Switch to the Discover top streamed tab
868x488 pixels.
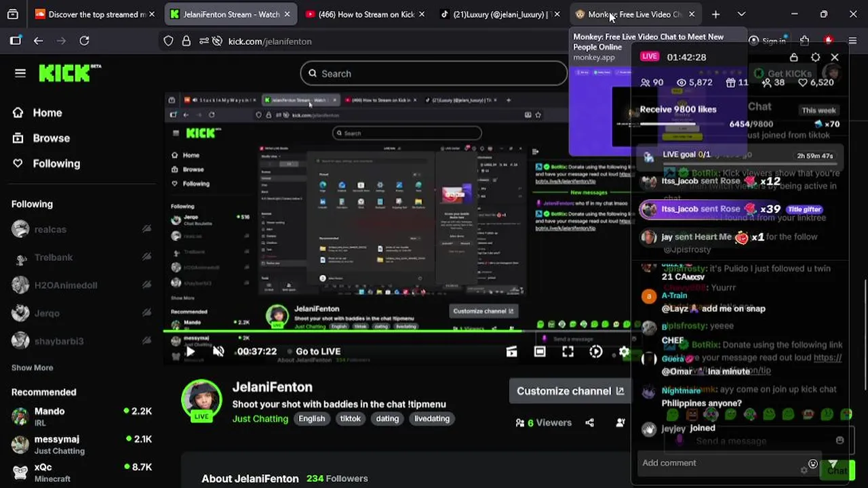[x=95, y=14]
